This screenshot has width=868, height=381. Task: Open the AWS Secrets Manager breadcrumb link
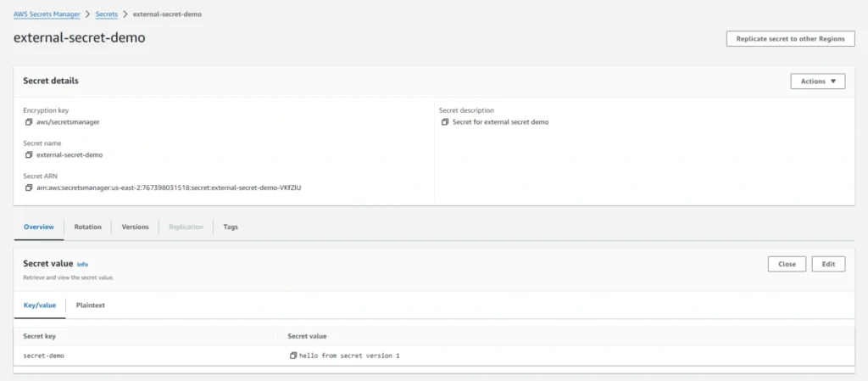[x=47, y=14]
